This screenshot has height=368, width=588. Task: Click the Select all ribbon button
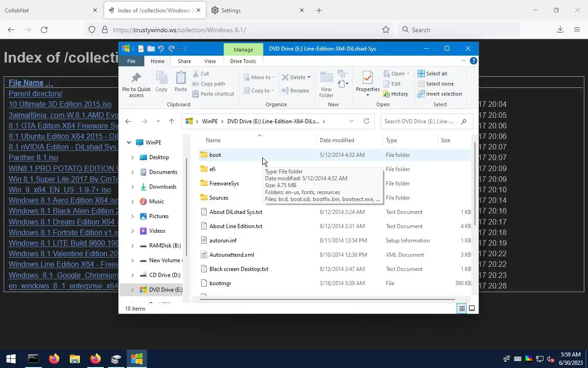click(432, 74)
